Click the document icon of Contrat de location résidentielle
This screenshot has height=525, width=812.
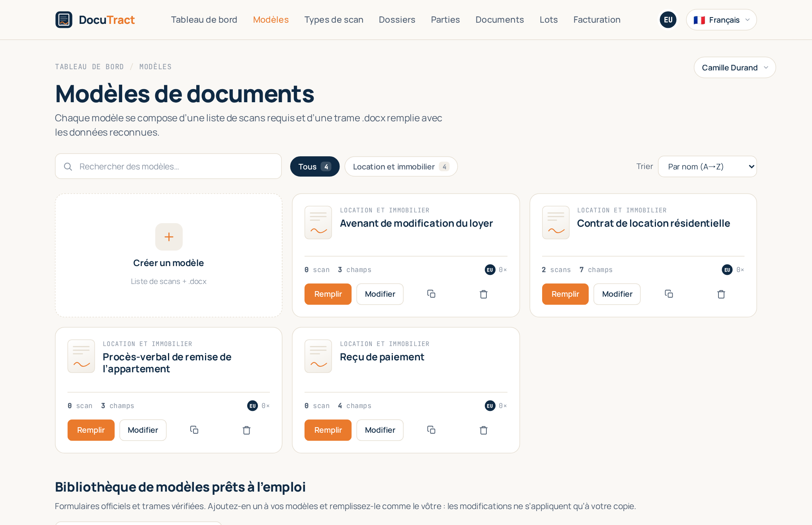tap(556, 222)
